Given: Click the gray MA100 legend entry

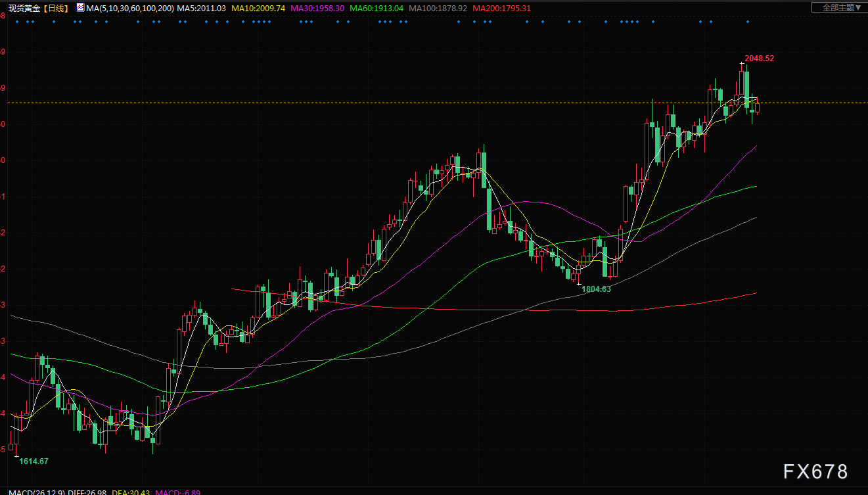Looking at the screenshot, I should click(438, 9).
